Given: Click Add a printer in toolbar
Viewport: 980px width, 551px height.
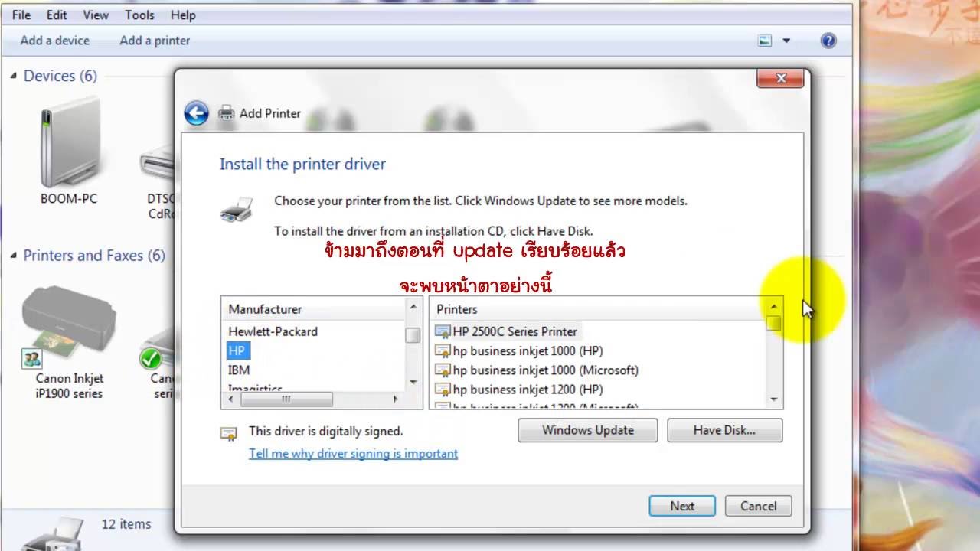Looking at the screenshot, I should click(x=155, y=41).
